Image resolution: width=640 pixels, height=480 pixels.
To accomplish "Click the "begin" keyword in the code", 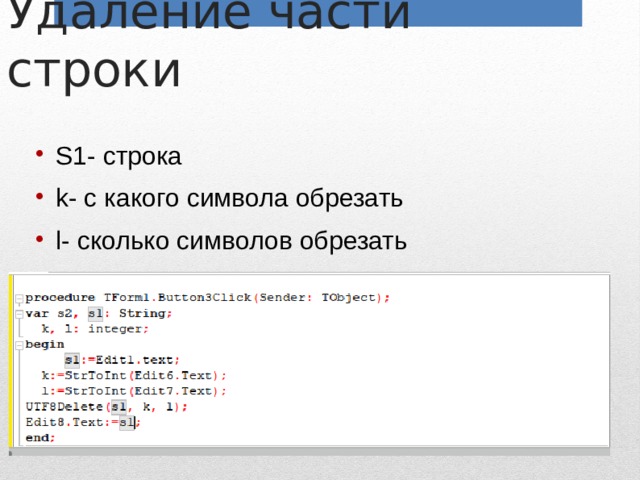I will 45,345.
